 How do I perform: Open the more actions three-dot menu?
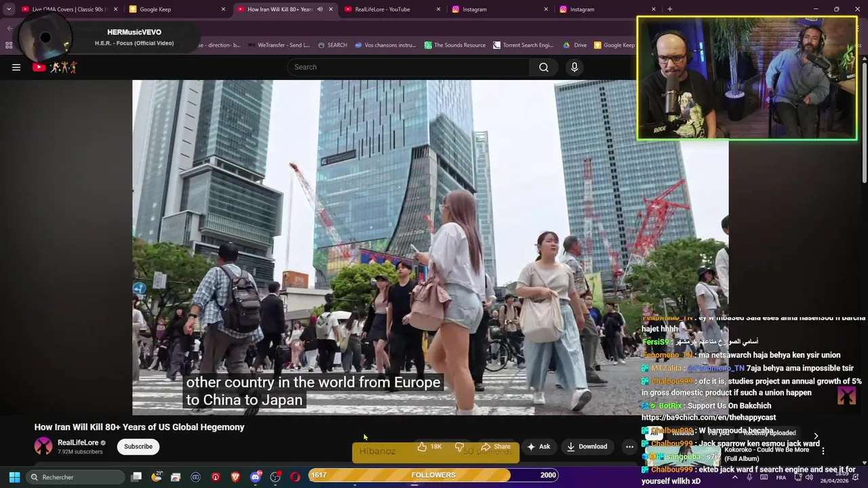click(629, 447)
